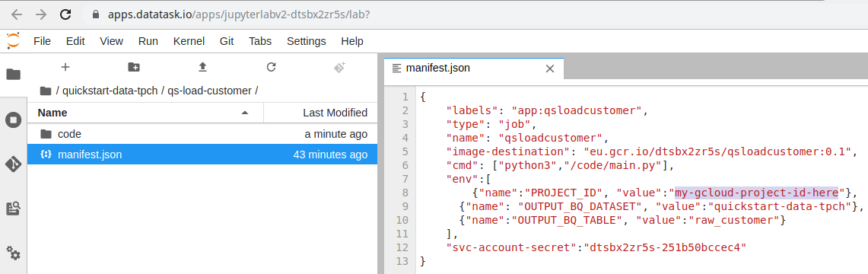Open the View menu

pyautogui.click(x=111, y=41)
